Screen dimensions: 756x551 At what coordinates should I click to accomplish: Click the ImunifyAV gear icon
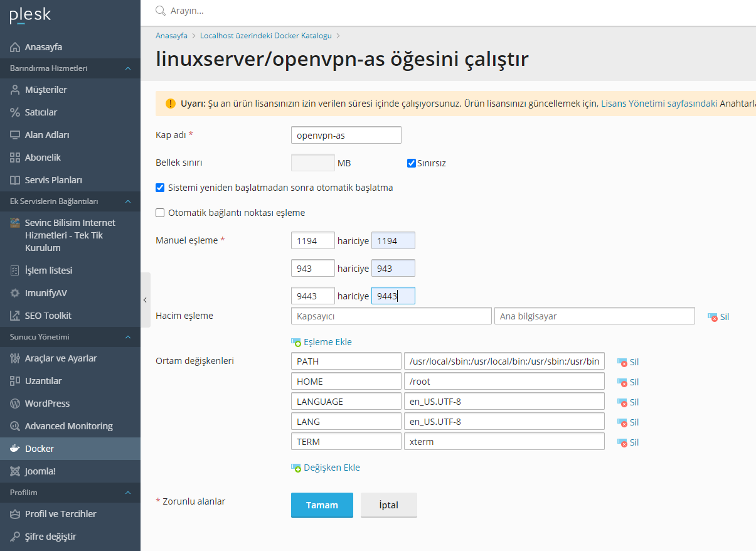pos(15,293)
